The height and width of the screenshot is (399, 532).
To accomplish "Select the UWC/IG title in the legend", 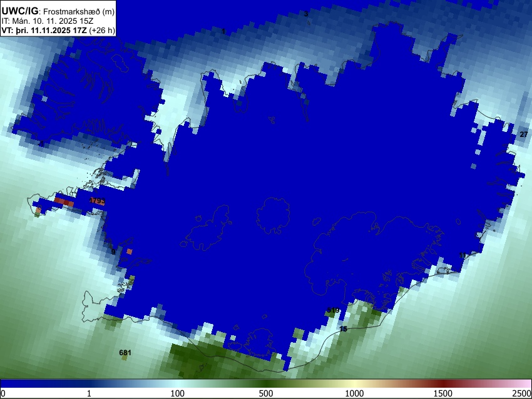I will [20, 11].
